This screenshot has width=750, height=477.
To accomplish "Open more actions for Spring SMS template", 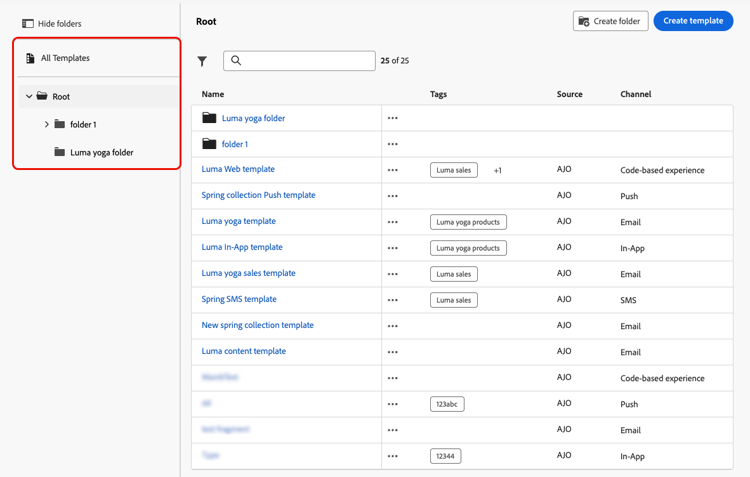I will (393, 300).
